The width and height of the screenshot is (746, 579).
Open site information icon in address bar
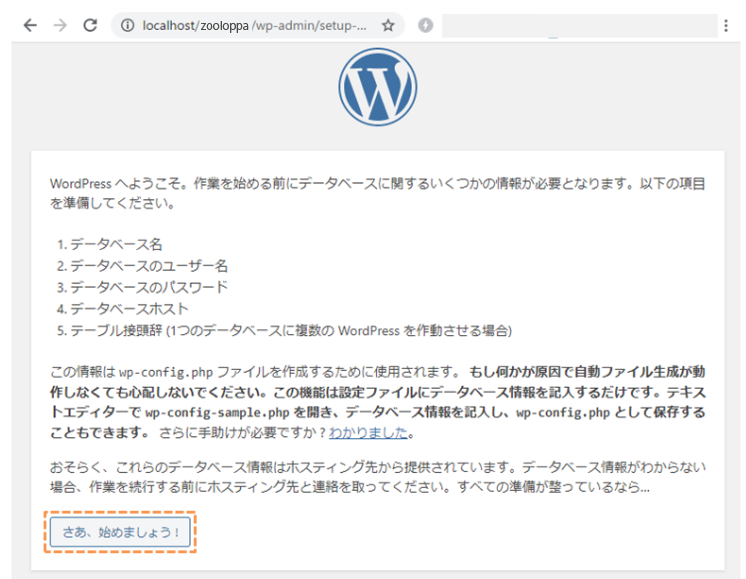(x=127, y=25)
